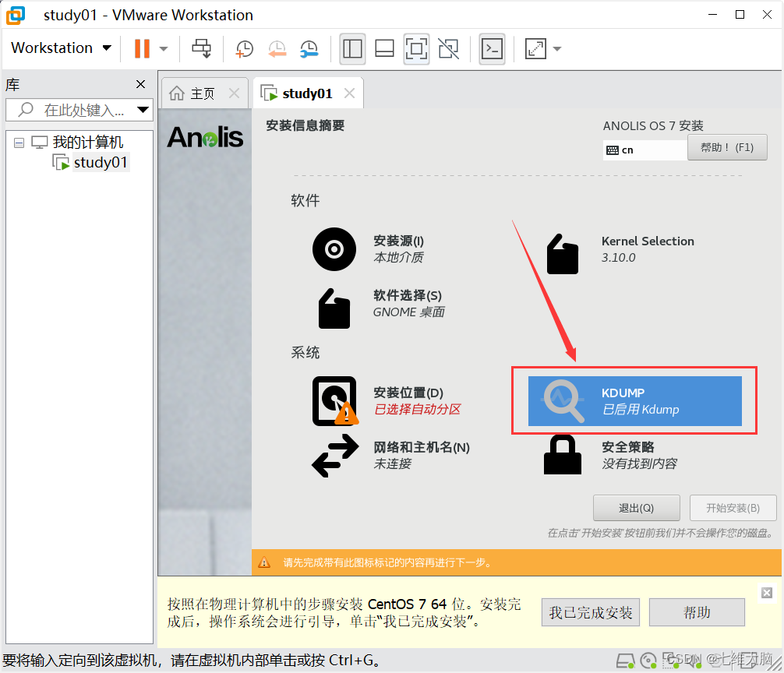Viewport: 784px width, 673px height.
Task: Open the KDUMP configuration item
Action: pyautogui.click(x=635, y=400)
